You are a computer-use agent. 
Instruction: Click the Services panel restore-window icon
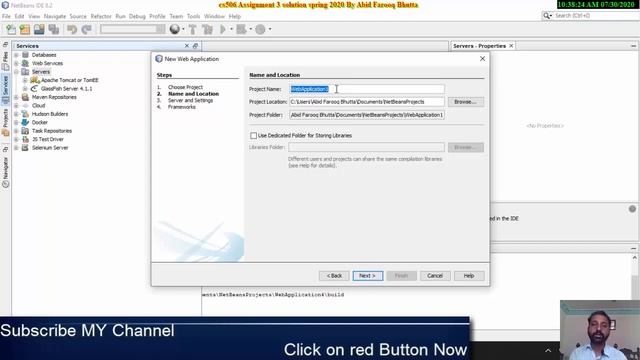(195, 46)
